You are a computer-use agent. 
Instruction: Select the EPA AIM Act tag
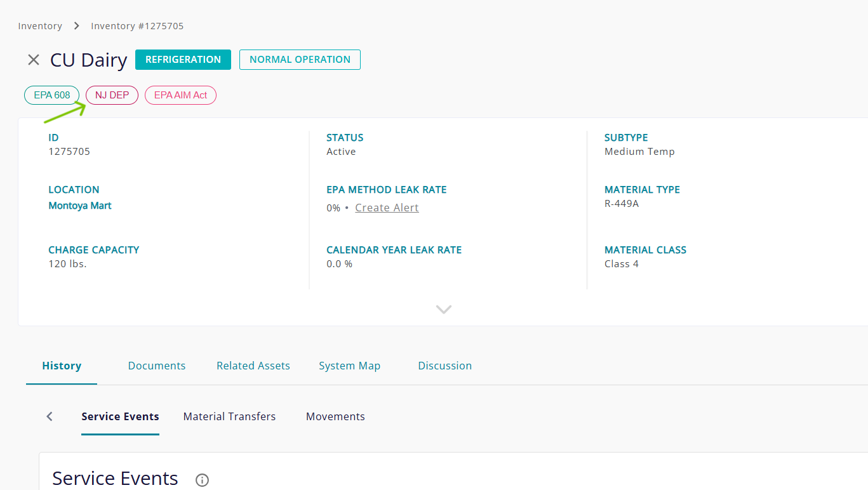[180, 95]
